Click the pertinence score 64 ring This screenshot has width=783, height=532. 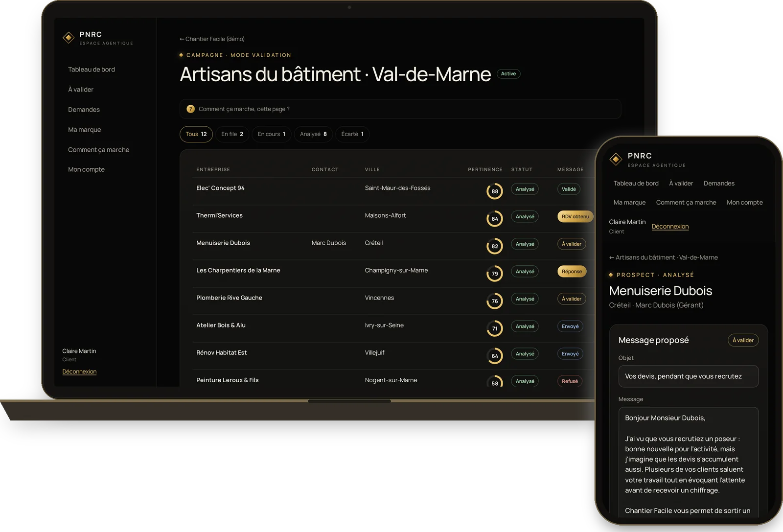point(495,355)
